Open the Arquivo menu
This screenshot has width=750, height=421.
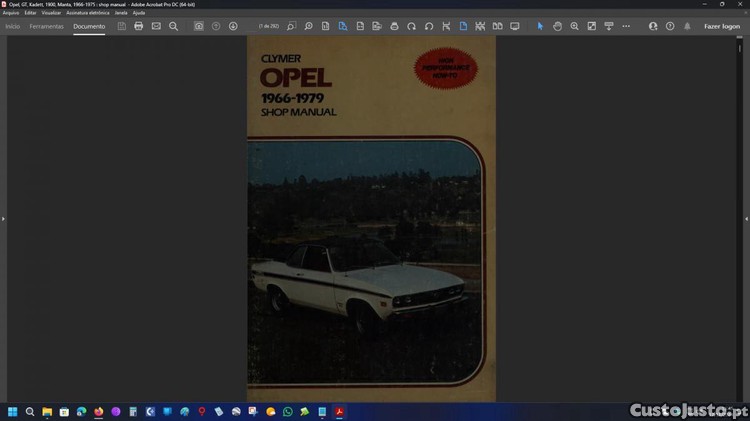click(11, 12)
